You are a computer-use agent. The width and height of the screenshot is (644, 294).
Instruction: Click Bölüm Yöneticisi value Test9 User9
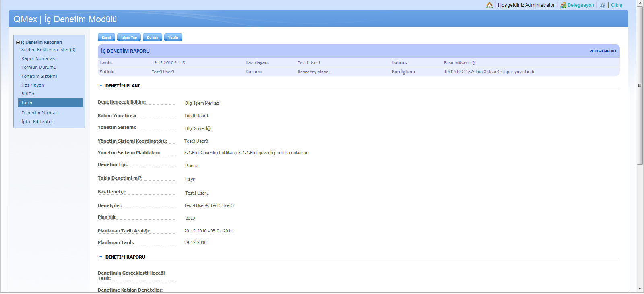pos(196,116)
